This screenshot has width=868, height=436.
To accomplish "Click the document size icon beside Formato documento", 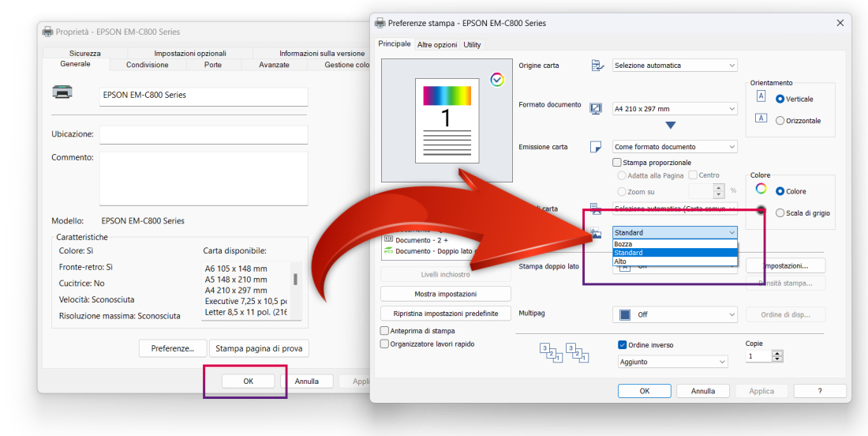I will (597, 109).
